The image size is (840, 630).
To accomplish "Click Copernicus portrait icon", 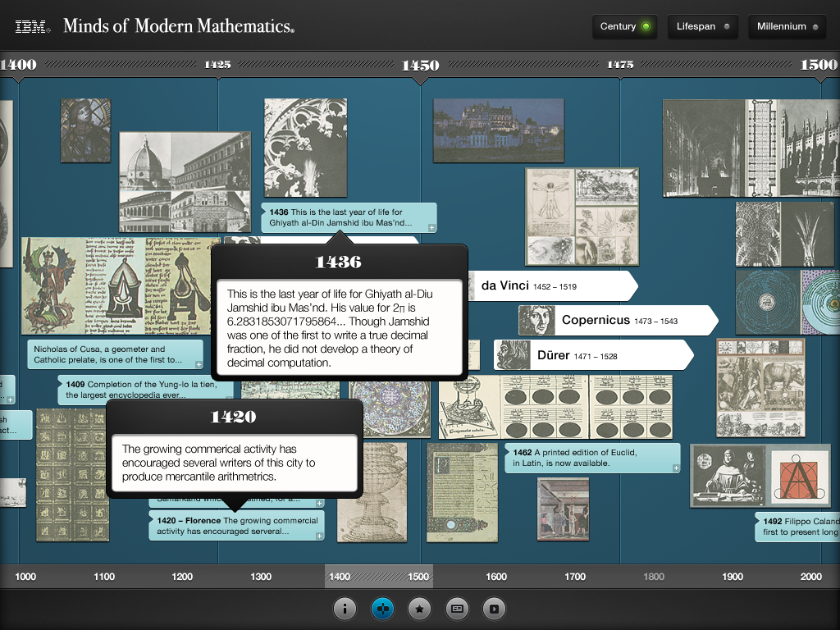I will point(536,321).
